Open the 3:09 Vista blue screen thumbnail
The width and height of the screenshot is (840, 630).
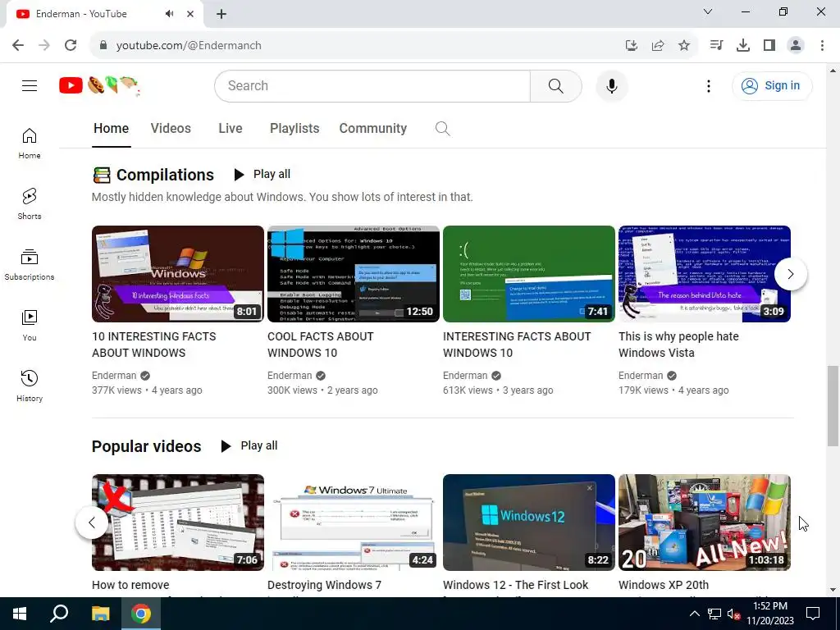(x=705, y=274)
